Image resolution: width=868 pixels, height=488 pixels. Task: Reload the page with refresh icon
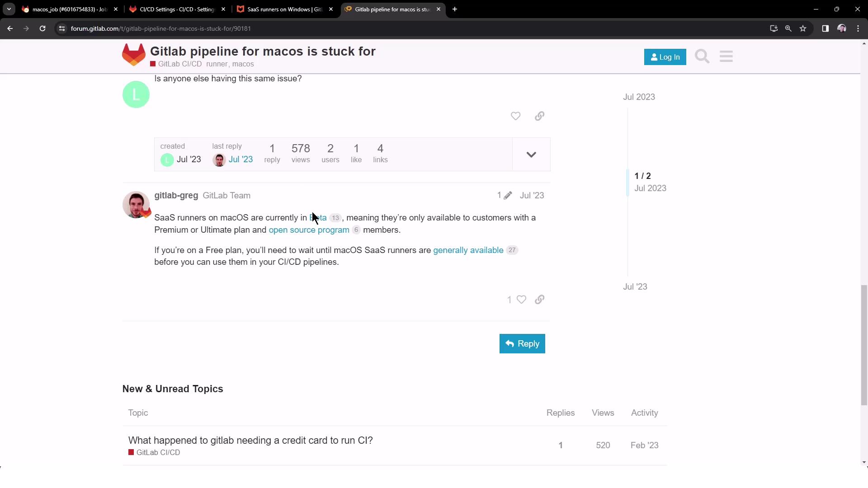(42, 28)
